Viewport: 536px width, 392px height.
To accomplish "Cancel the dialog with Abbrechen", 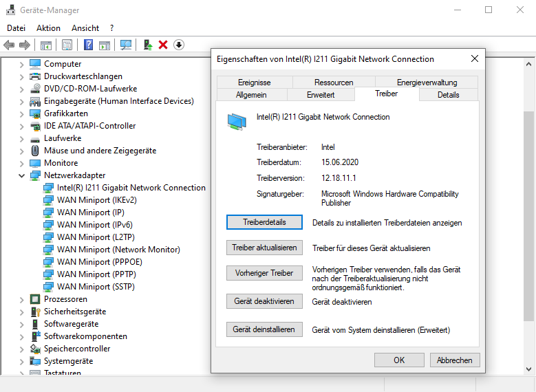I will [x=455, y=360].
